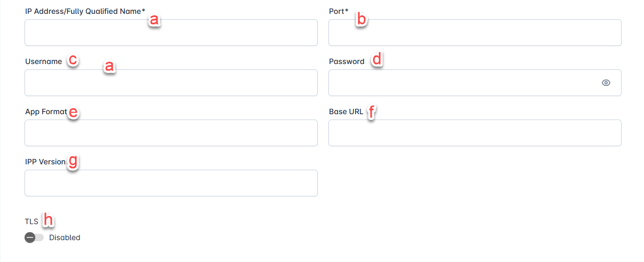Focus the IPP Version input field
644x262 pixels.
pyautogui.click(x=171, y=183)
